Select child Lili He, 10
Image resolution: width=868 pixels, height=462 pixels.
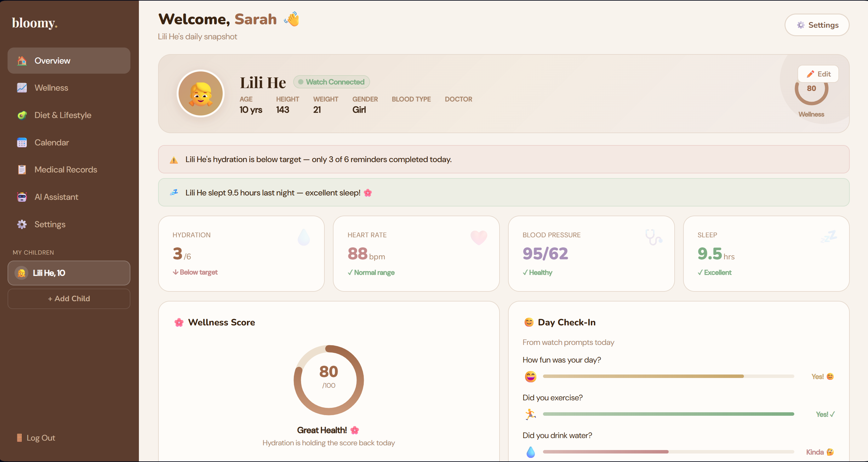(69, 273)
